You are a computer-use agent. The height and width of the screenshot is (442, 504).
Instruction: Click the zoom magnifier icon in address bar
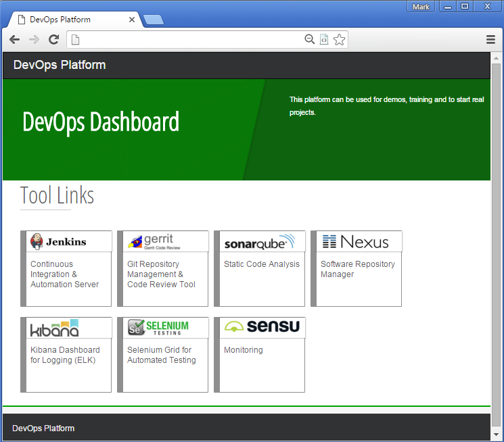(310, 39)
